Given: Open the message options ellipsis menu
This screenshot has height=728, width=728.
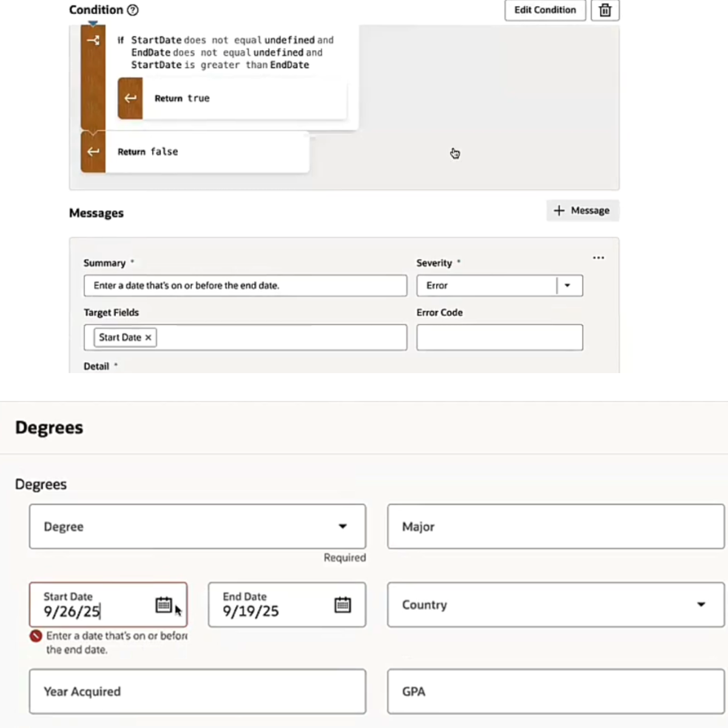Looking at the screenshot, I should point(598,258).
